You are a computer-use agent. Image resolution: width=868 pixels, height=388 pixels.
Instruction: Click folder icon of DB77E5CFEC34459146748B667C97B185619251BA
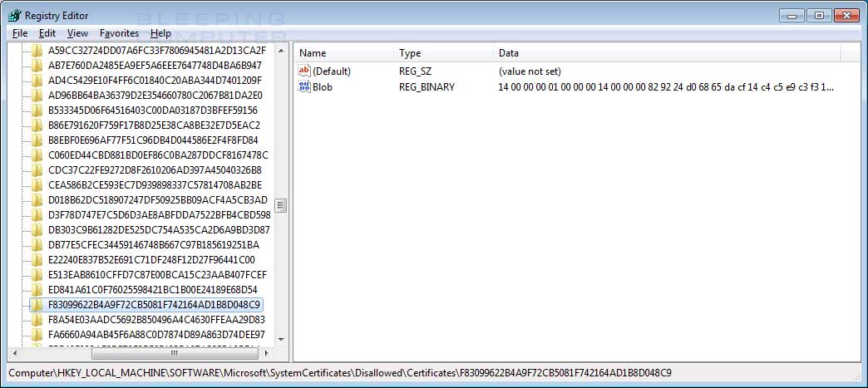coord(37,244)
